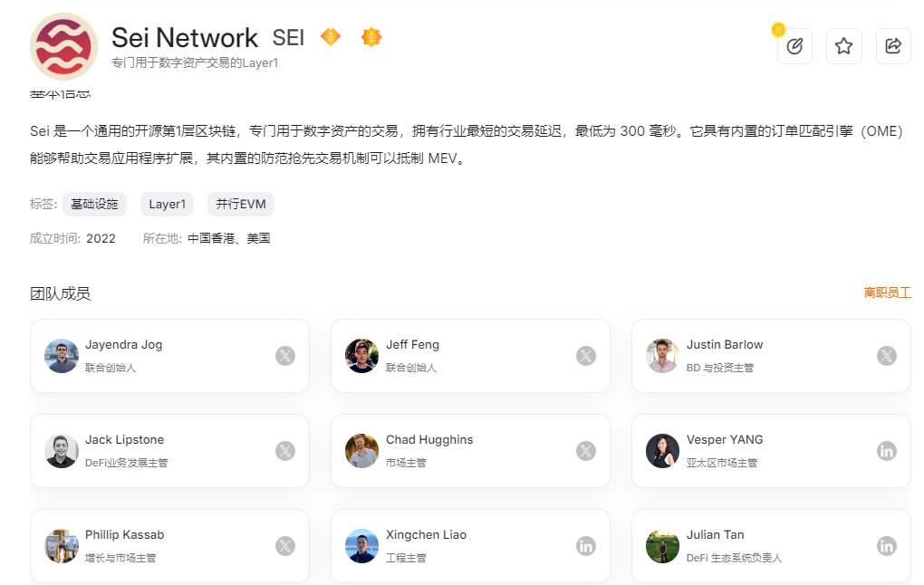The width and height of the screenshot is (924, 585).
Task: Open Jeff Feng's X profile icon
Action: pyautogui.click(x=586, y=356)
